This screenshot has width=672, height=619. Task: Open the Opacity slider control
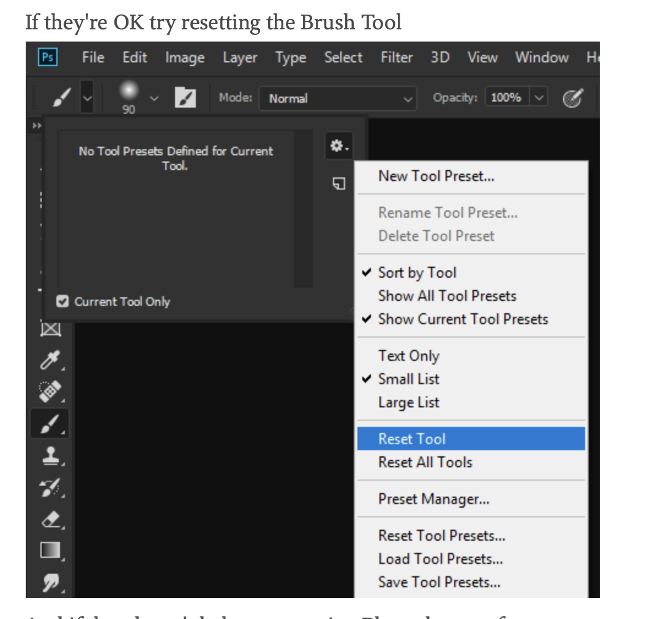tap(539, 97)
